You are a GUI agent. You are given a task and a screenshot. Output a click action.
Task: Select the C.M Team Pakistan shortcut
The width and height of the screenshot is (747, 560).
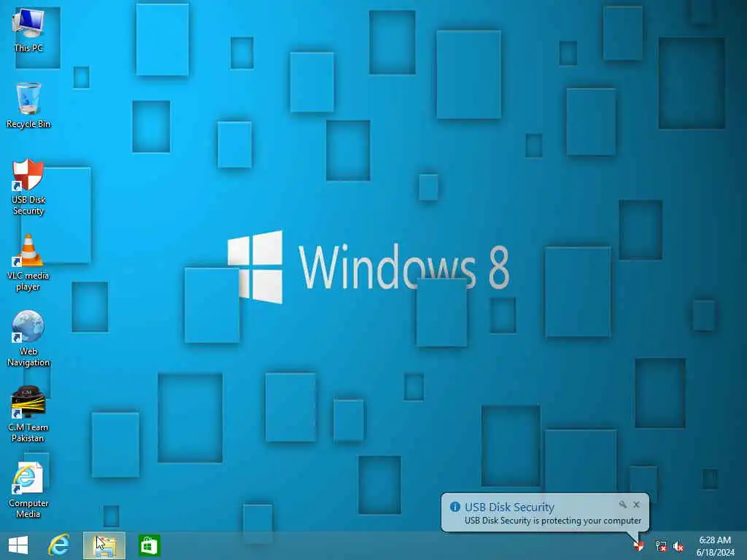[28, 414]
